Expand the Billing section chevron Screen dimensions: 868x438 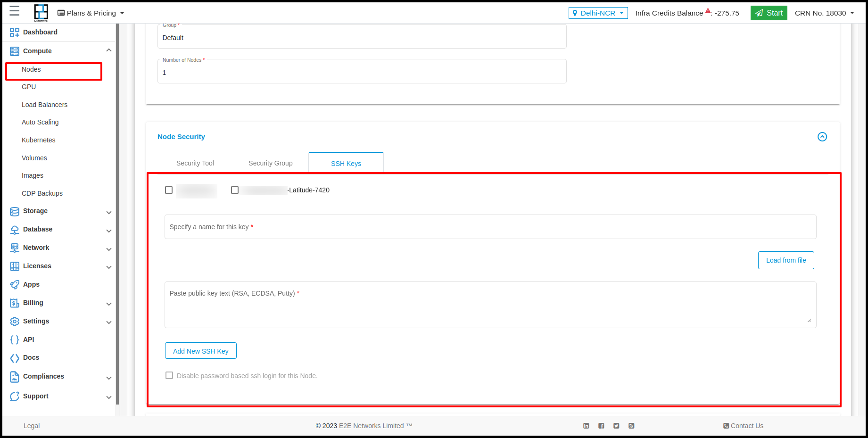(109, 304)
